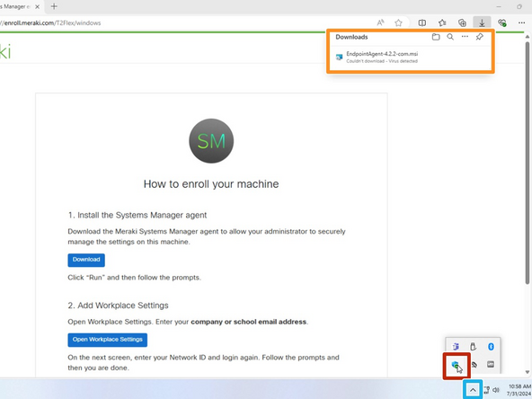Click '2. Add Workplace Settings' heading
532x399 pixels.
(x=118, y=306)
